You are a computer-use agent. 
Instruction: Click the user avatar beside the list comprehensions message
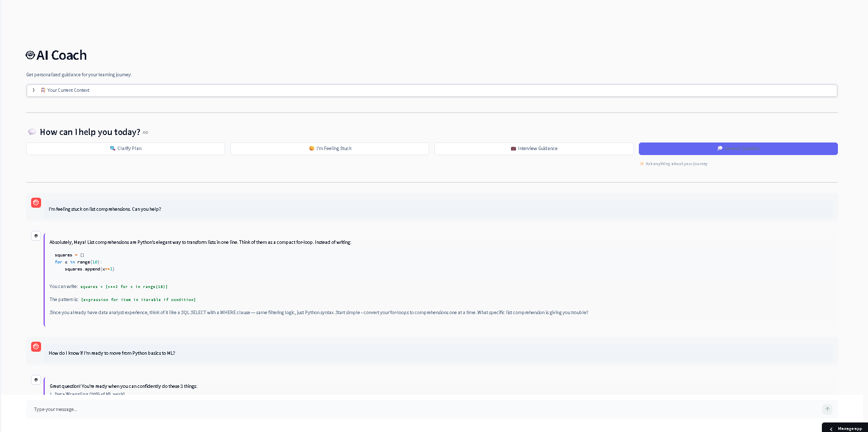point(36,203)
